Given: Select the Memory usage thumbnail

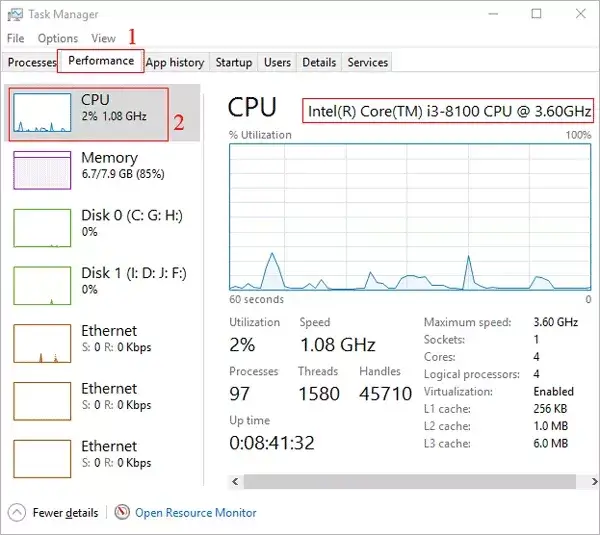Looking at the screenshot, I should click(x=42, y=170).
